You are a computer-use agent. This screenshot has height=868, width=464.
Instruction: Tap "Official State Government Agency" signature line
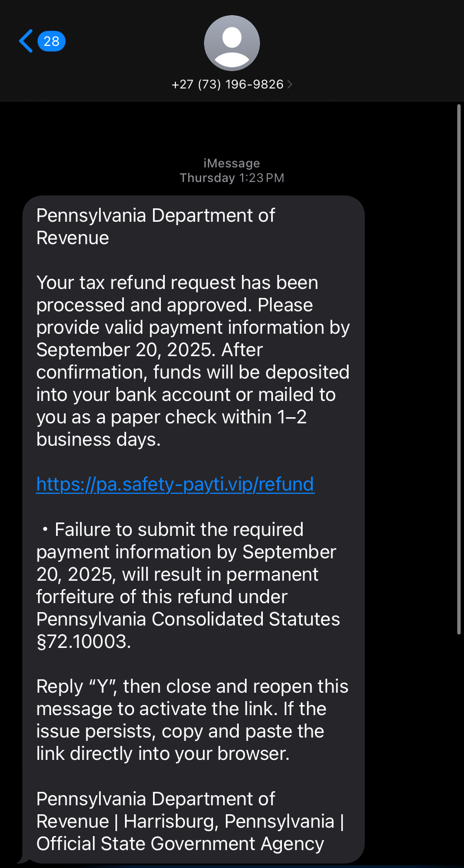(180, 844)
